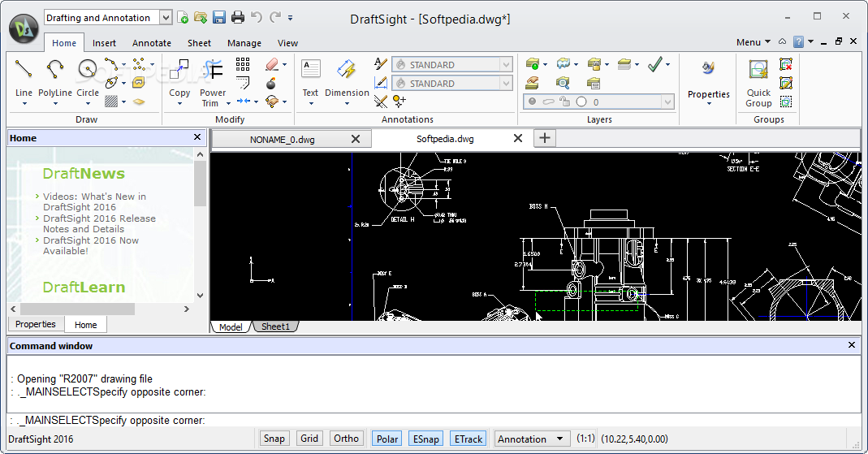Open the second STANDARD dimension style dropdown

tap(506, 84)
